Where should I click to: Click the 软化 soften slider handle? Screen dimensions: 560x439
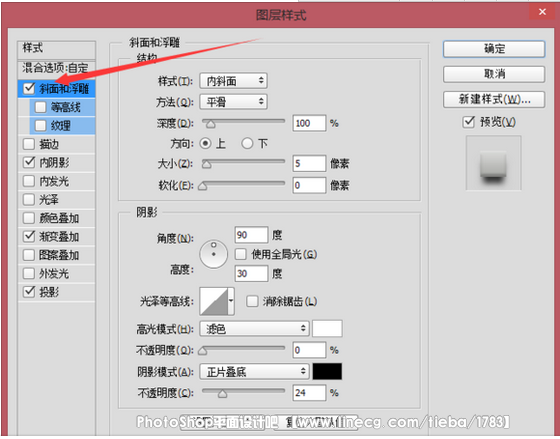tap(202, 186)
